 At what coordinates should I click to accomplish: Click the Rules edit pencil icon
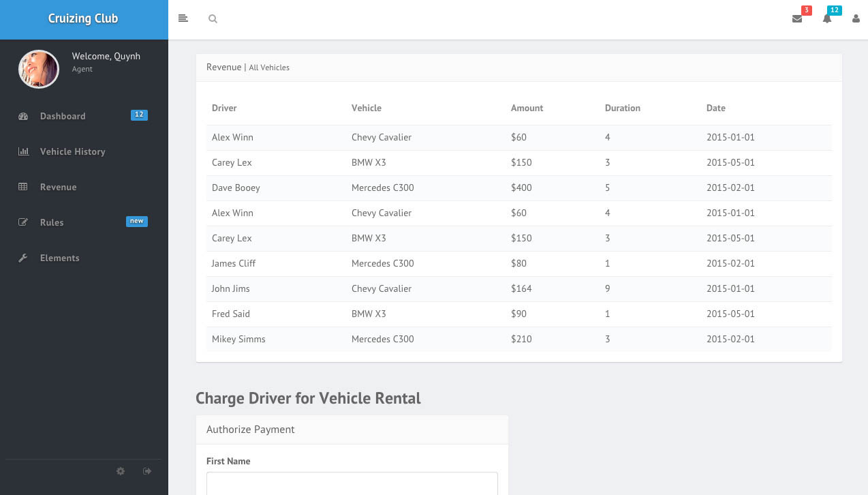[23, 222]
